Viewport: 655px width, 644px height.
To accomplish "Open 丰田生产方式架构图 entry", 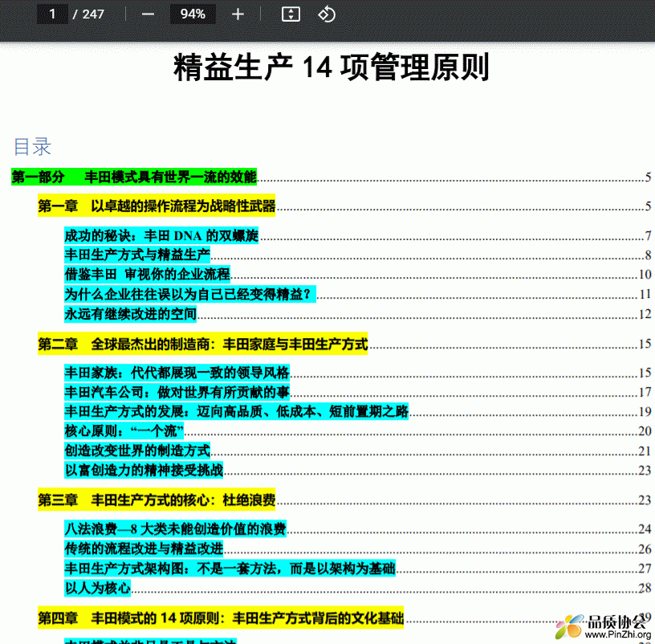I will (230, 568).
